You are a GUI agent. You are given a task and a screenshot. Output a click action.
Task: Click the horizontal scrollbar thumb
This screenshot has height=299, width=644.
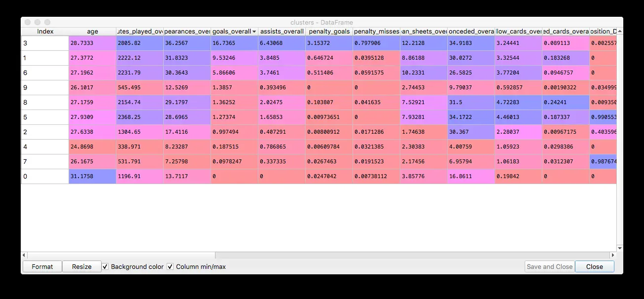121,255
